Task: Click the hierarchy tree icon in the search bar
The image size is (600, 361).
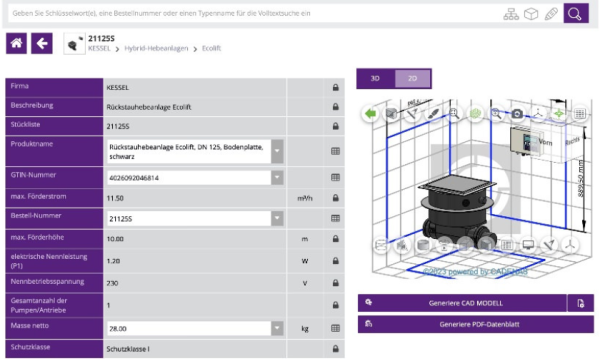Action: (x=511, y=14)
